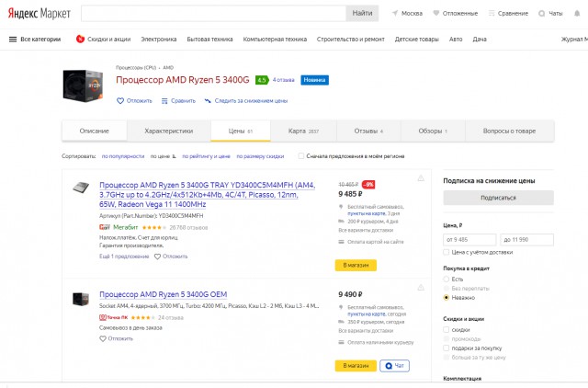Viewport: 588px width, 388px height.
Task: Click the TRAY processor offer thumbnail
Action: click(81, 187)
